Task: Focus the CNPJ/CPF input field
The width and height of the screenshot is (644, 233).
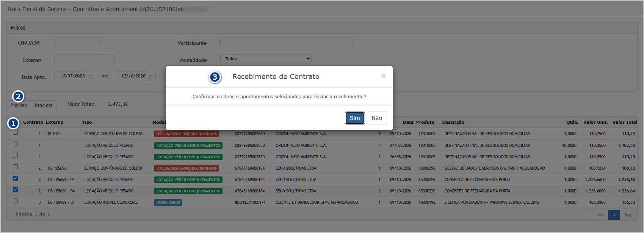Action: pos(77,42)
